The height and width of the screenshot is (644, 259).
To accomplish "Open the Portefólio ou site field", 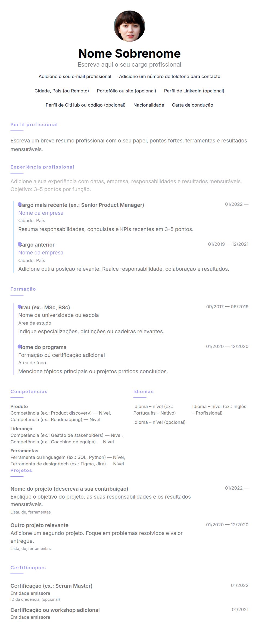I will 126,91.
